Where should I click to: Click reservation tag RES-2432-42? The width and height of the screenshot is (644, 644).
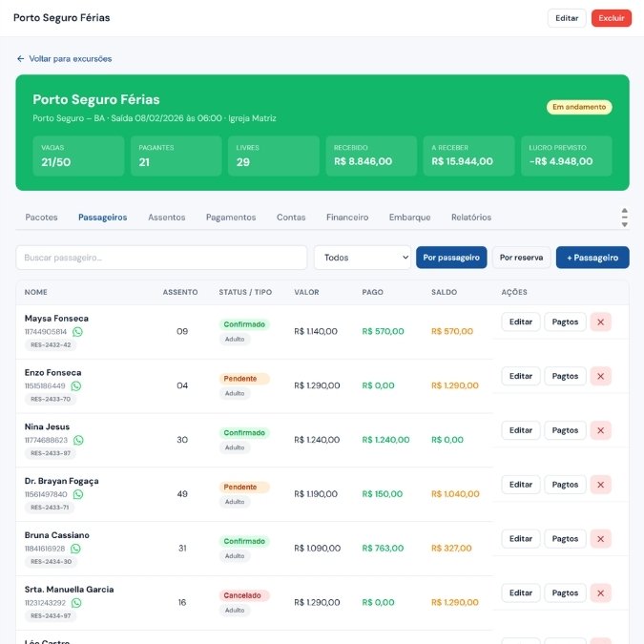51,345
